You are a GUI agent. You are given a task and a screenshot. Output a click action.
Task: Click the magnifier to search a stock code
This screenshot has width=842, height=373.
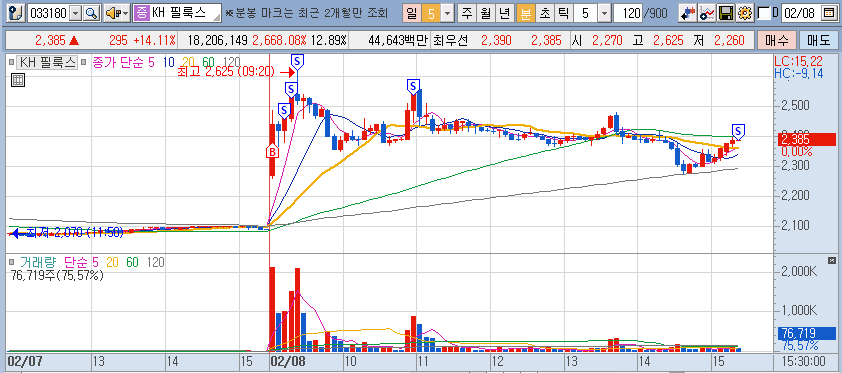(x=92, y=13)
